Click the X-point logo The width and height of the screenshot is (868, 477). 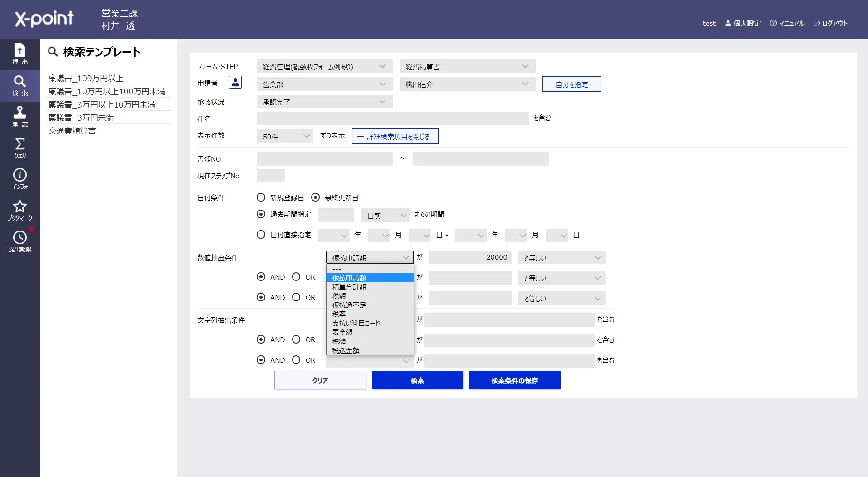click(x=44, y=19)
